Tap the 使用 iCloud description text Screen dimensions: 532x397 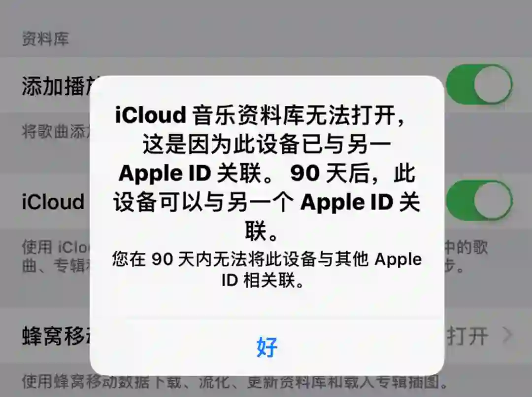tap(56, 247)
